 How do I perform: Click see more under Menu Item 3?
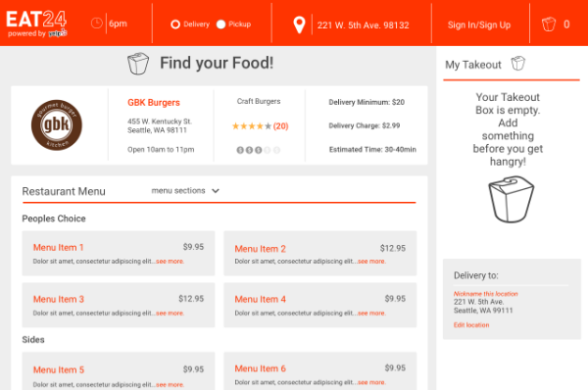[x=170, y=314]
